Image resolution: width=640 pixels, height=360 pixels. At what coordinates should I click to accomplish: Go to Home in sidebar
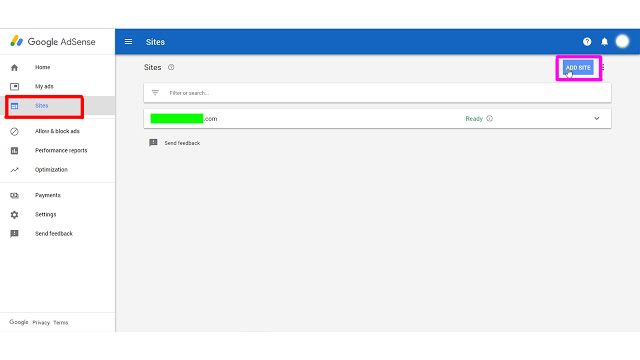coord(42,67)
